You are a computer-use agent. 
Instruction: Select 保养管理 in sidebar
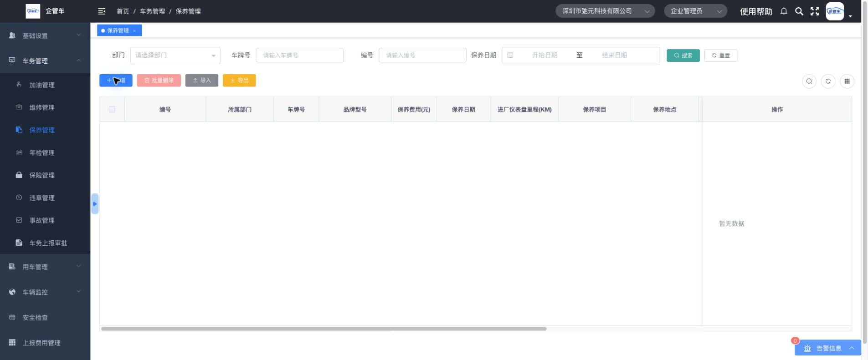tap(42, 130)
